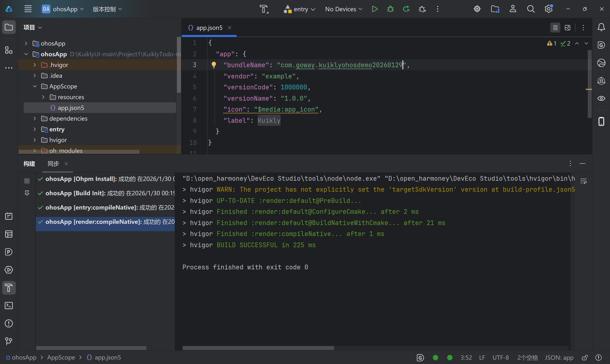The image size is (610, 364).
Task: Collapse the AppScope folder
Action: pos(35,86)
